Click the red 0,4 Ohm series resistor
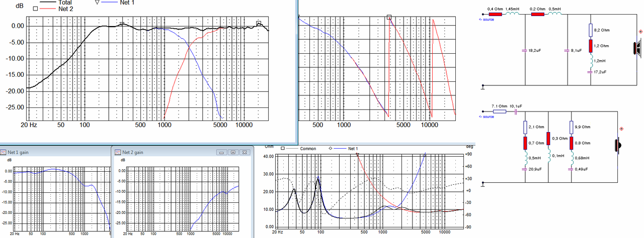The image size is (644, 238). 495,14
